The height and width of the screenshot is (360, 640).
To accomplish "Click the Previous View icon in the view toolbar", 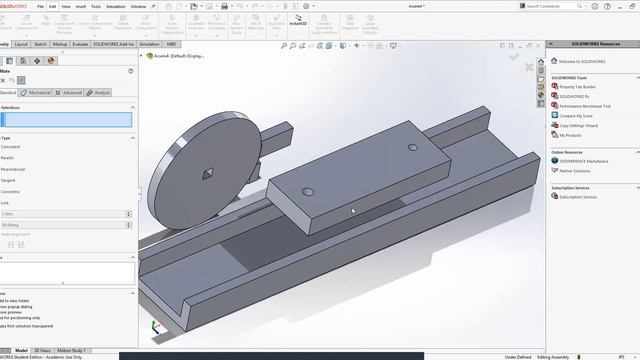I will tap(302, 46).
